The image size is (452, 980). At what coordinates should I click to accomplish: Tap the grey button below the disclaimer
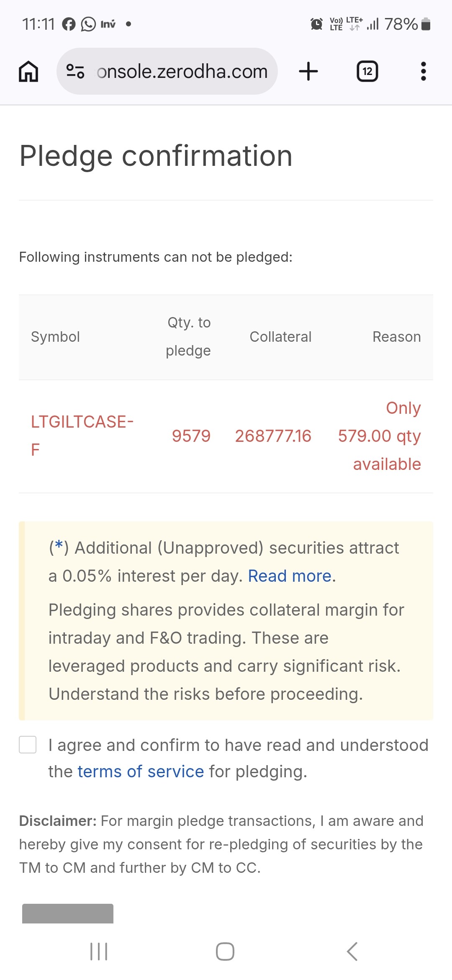click(x=68, y=914)
